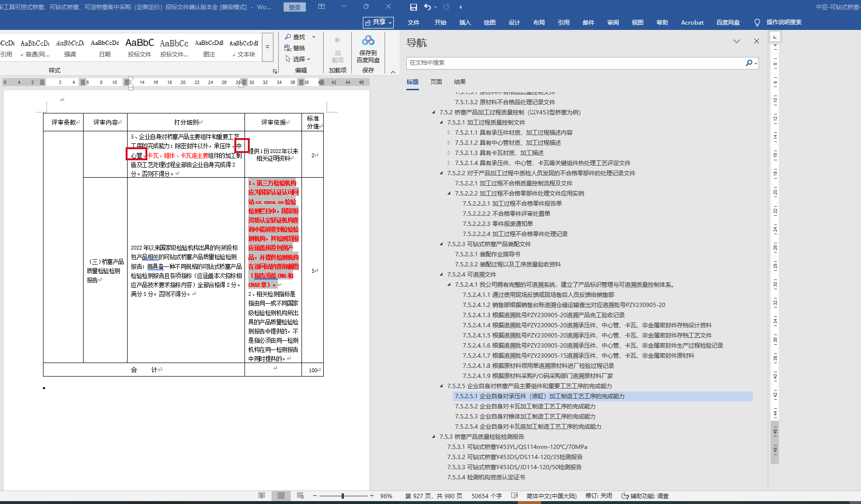This screenshot has height=504, width=861.
Task: Switch to Read Mode view icon
Action: 261,496
